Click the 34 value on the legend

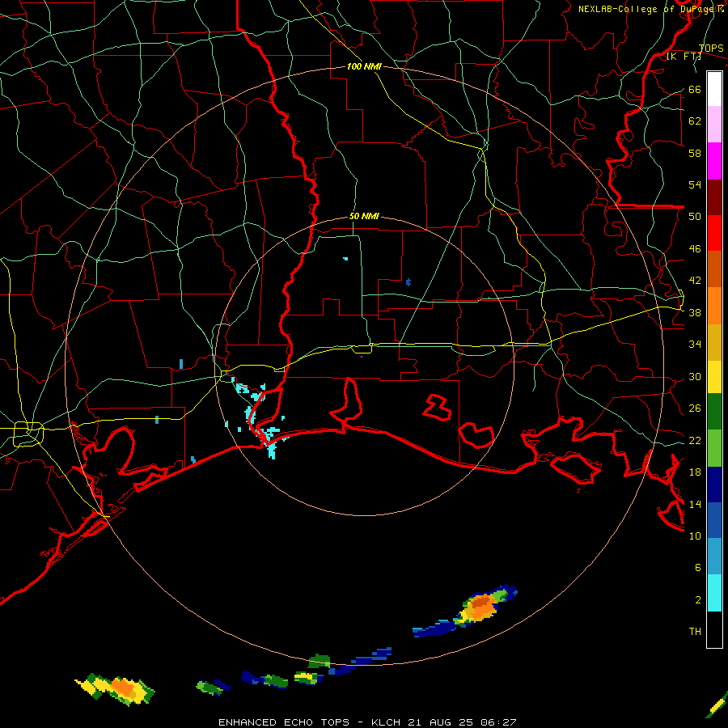[695, 345]
